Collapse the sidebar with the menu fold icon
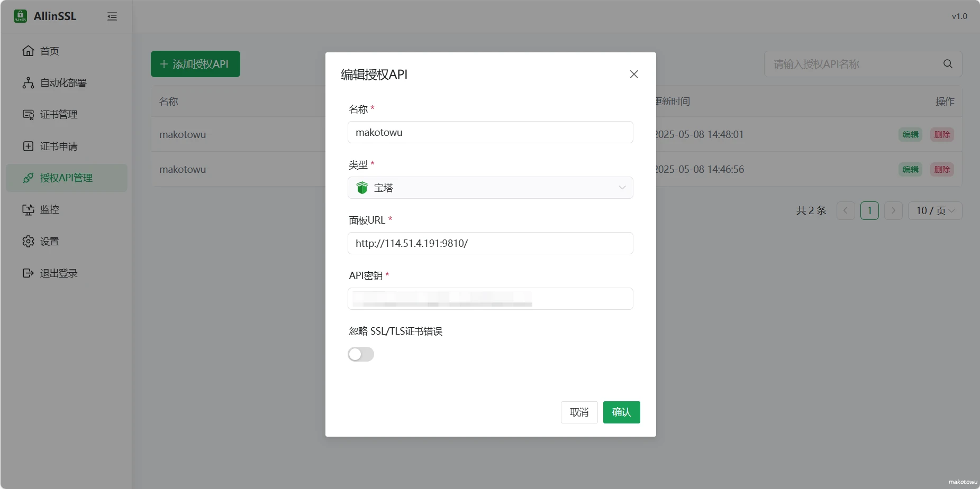This screenshot has width=980, height=489. [112, 16]
